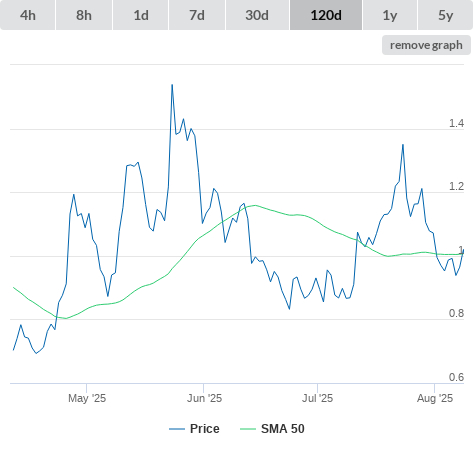Click the remove graph button
474x455 pixels.
(x=426, y=45)
